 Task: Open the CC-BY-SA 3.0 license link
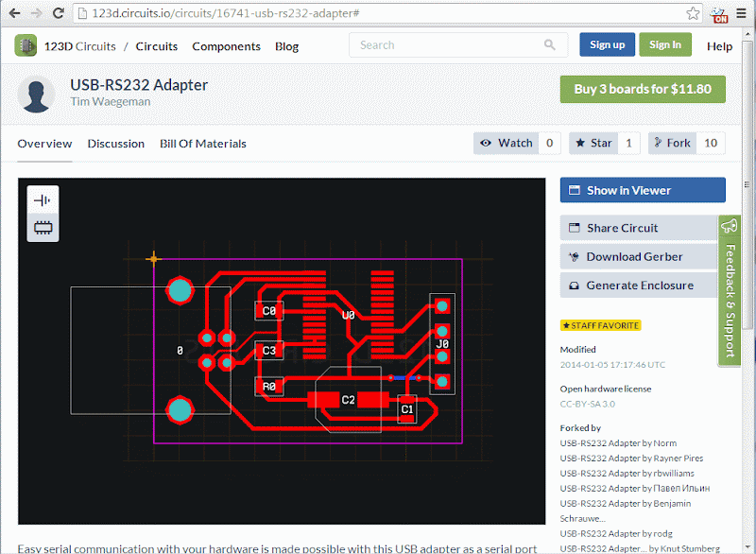[587, 404]
